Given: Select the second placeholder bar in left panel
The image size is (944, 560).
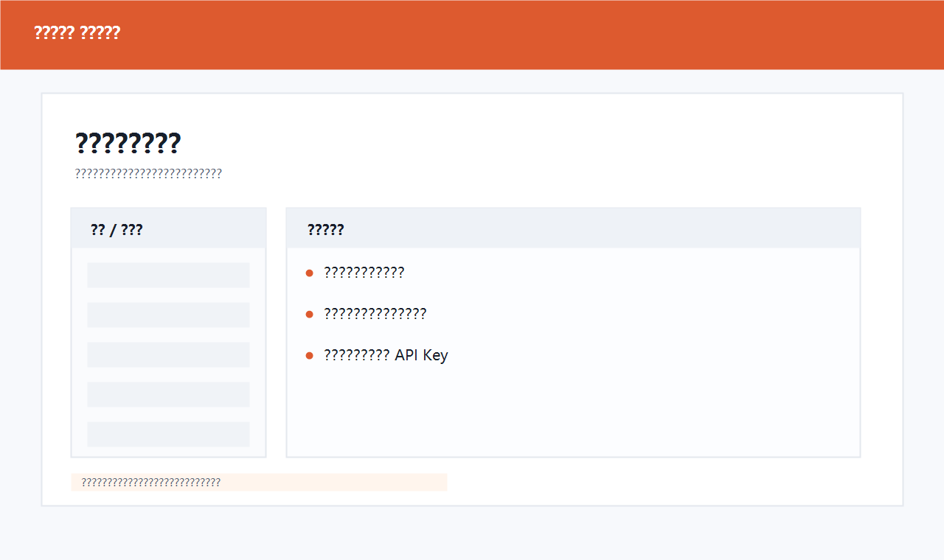Looking at the screenshot, I should [168, 315].
